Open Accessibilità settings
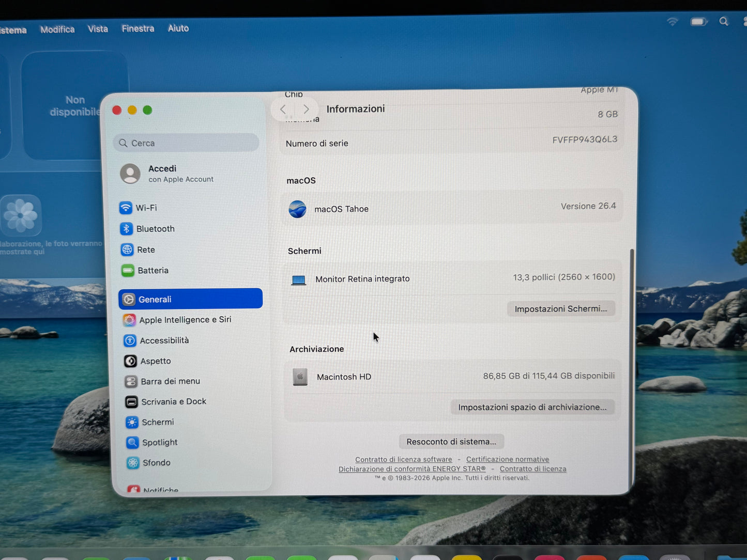 click(156, 340)
